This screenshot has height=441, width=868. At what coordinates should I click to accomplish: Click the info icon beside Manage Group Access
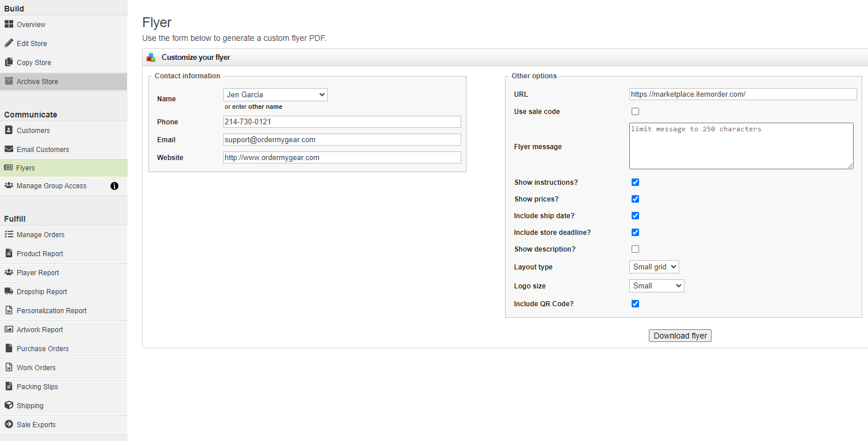click(x=114, y=186)
